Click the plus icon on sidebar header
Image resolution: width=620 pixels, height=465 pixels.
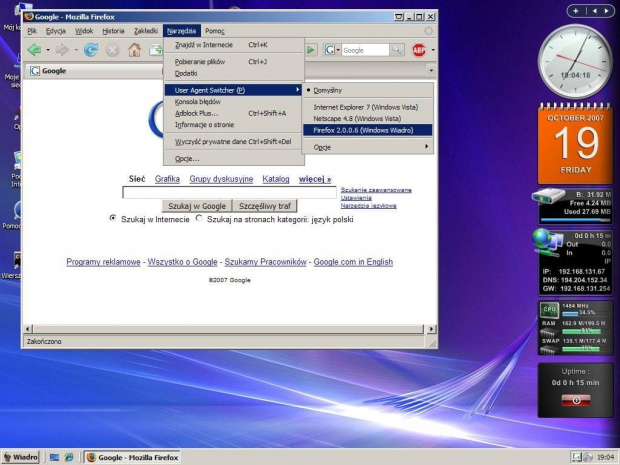(575, 11)
